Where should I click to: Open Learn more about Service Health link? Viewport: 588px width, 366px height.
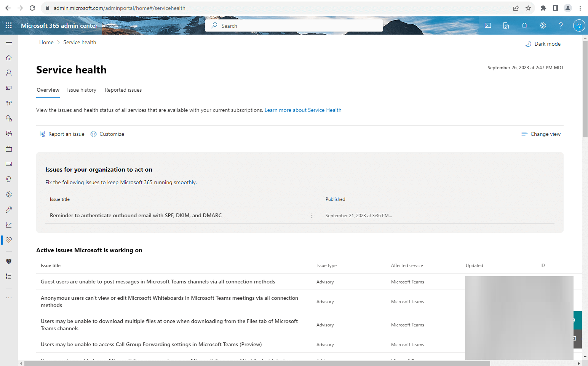tap(303, 110)
